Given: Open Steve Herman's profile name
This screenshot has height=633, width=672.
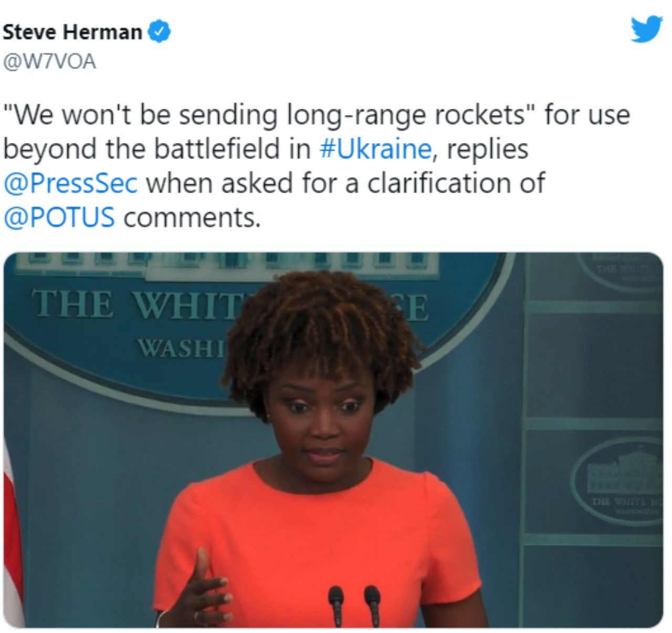Looking at the screenshot, I should [x=72, y=32].
